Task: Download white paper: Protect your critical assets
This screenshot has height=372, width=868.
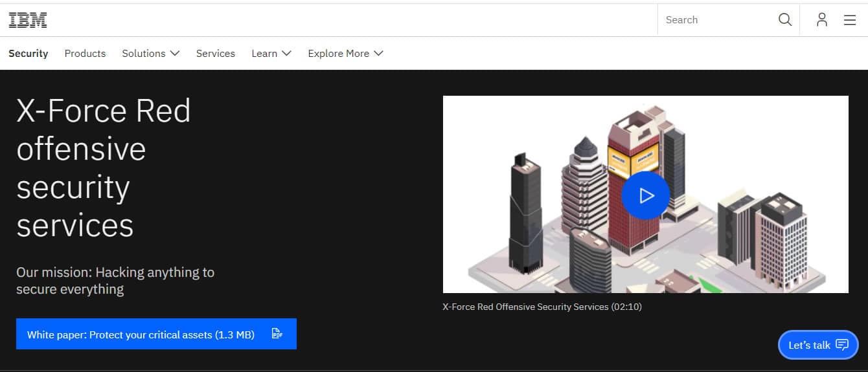Action: point(156,334)
